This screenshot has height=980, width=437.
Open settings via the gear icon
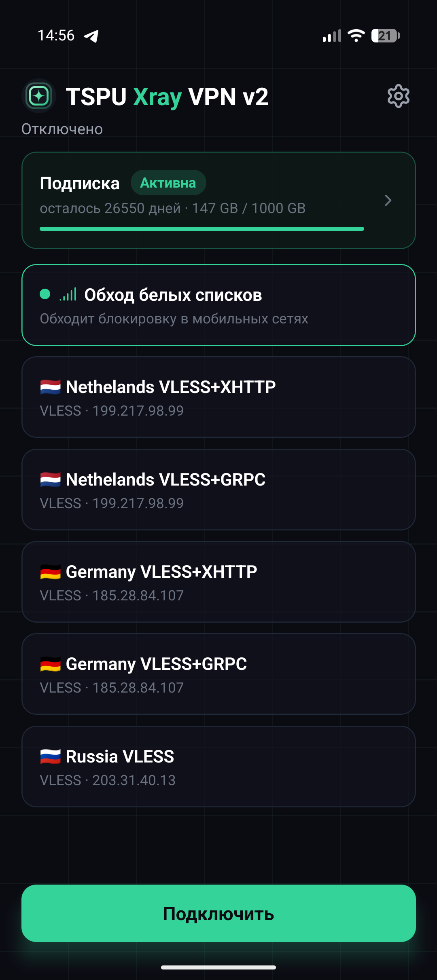point(399,96)
